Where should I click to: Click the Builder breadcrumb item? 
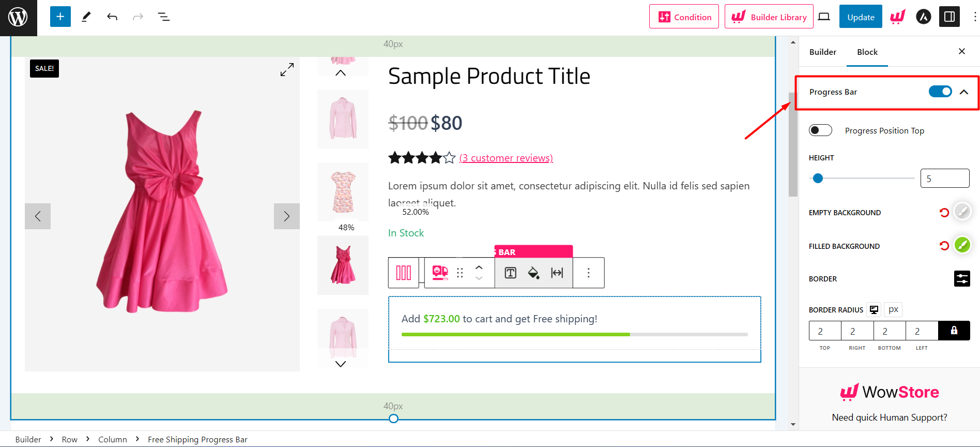tap(28, 439)
